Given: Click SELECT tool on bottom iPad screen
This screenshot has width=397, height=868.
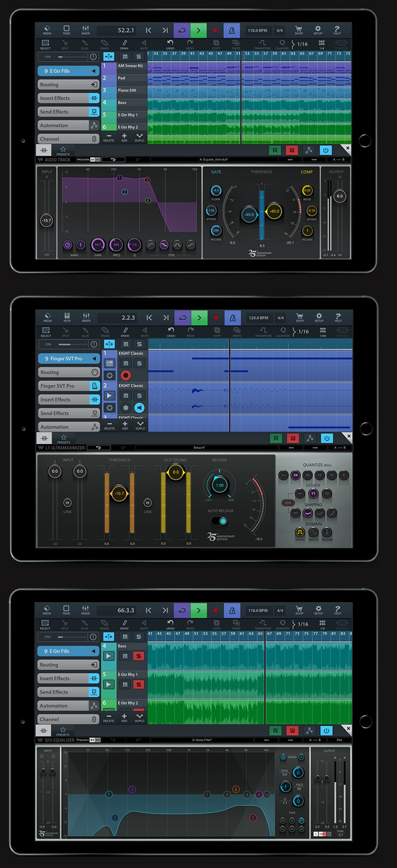Looking at the screenshot, I should click(x=46, y=624).
